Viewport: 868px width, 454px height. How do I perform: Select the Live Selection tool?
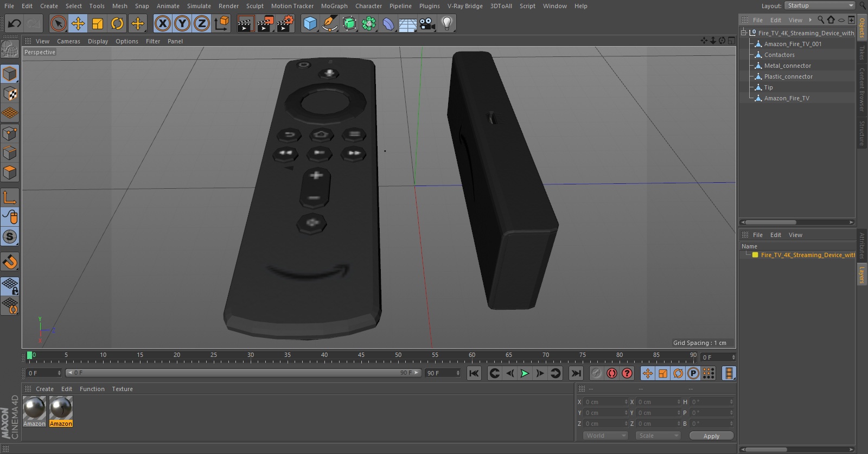pos(59,23)
